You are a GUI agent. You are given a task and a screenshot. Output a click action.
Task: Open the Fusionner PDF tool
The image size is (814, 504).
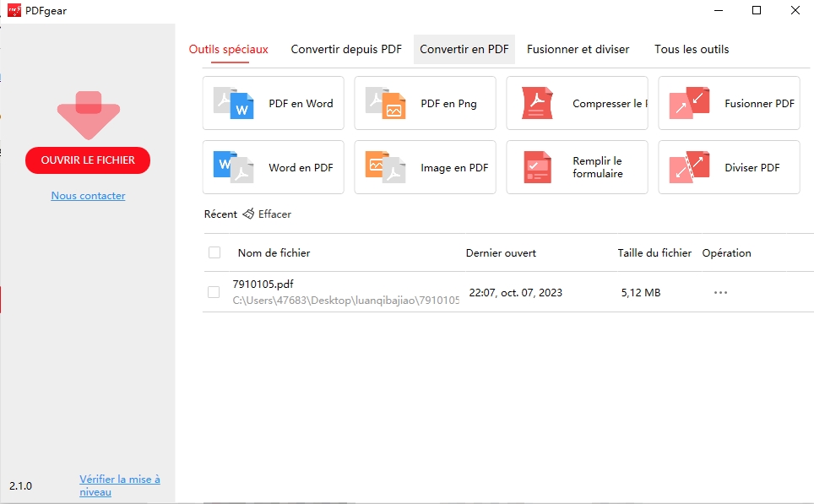tap(727, 103)
